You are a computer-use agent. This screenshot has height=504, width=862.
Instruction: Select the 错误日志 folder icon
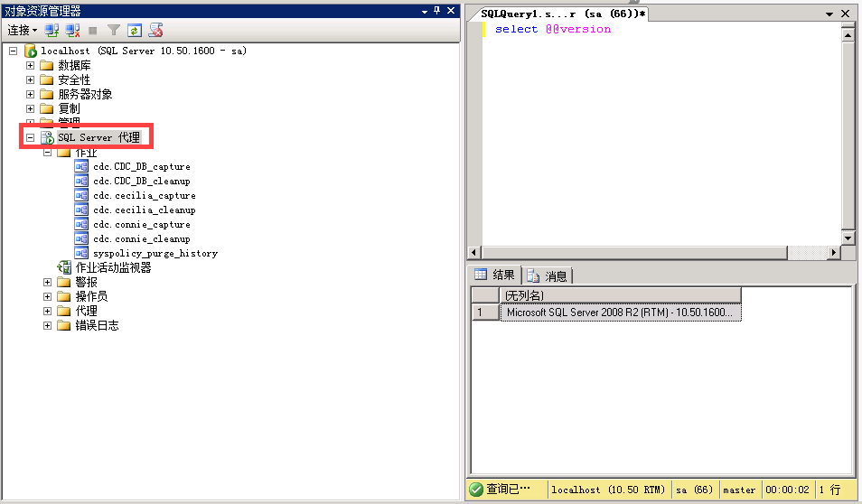[x=64, y=325]
